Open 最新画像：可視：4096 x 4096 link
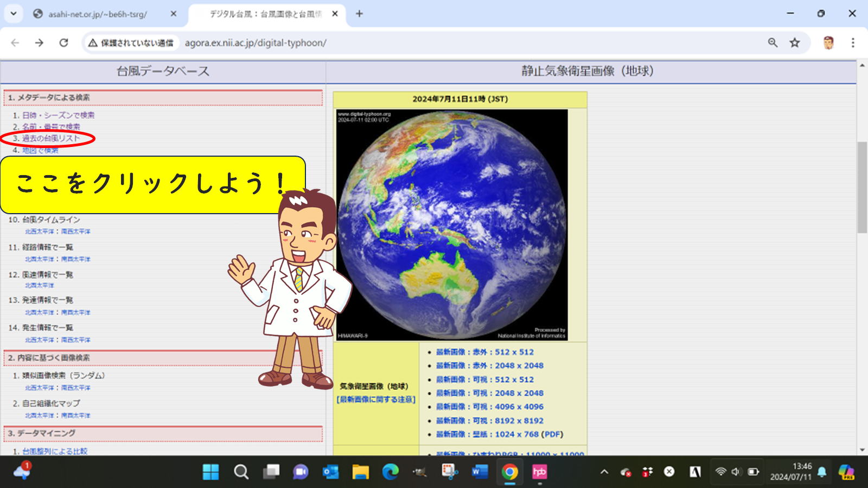 pyautogui.click(x=490, y=407)
